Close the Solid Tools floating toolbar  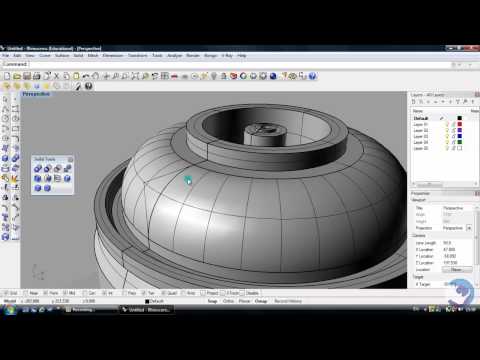(x=70, y=159)
